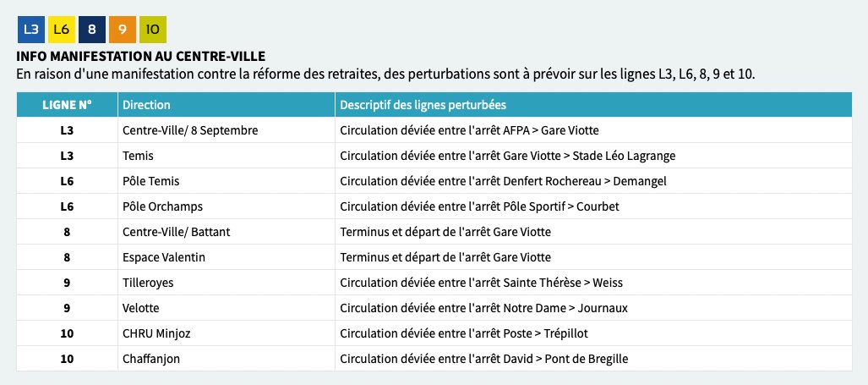Click the Temis direction for line L3
868x385 pixels.
pyautogui.click(x=227, y=156)
